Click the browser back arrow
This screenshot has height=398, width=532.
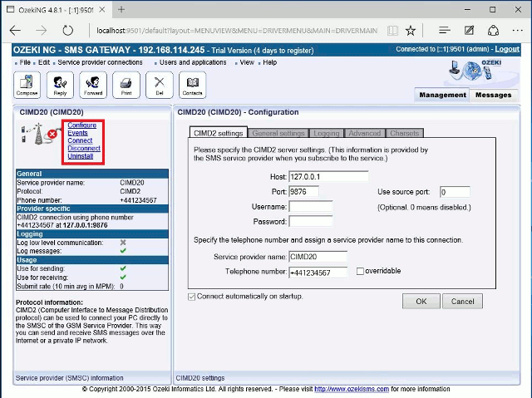pos(15,31)
